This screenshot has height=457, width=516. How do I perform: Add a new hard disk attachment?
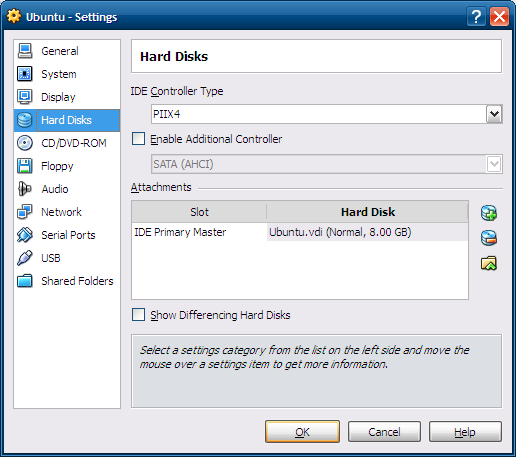pyautogui.click(x=489, y=213)
